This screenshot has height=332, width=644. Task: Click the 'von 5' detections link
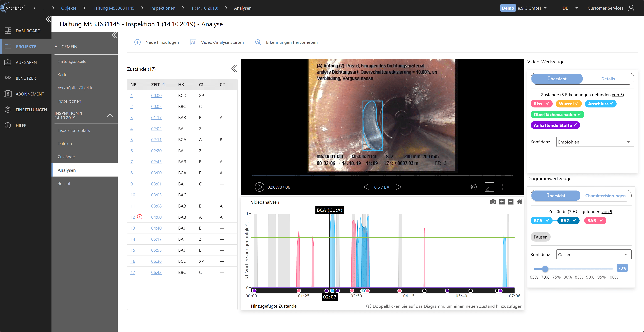pyautogui.click(x=617, y=95)
